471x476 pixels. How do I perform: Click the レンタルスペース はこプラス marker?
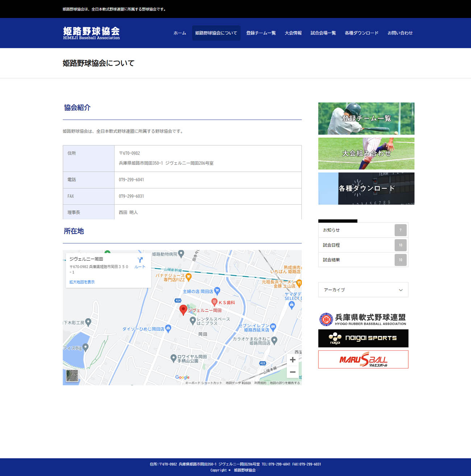193,320
